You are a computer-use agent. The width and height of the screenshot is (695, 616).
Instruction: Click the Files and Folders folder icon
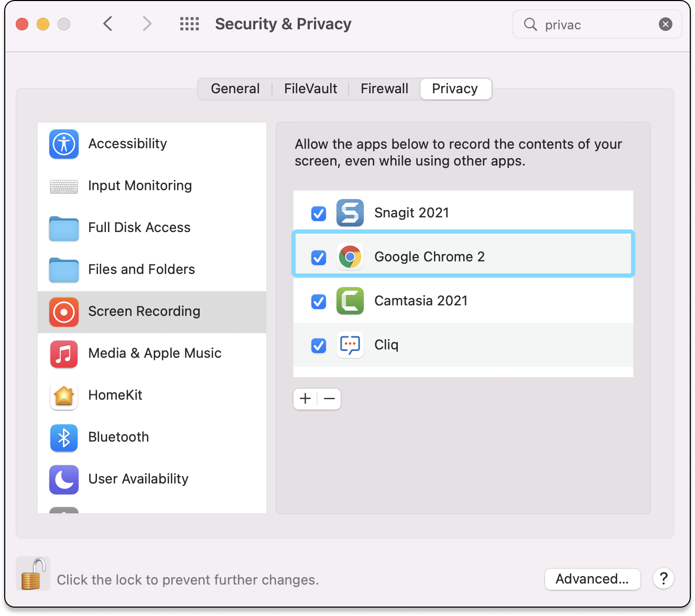pyautogui.click(x=64, y=270)
